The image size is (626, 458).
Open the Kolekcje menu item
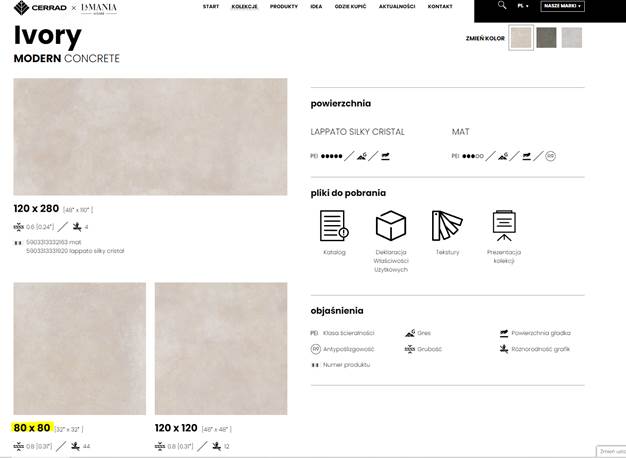(x=244, y=7)
